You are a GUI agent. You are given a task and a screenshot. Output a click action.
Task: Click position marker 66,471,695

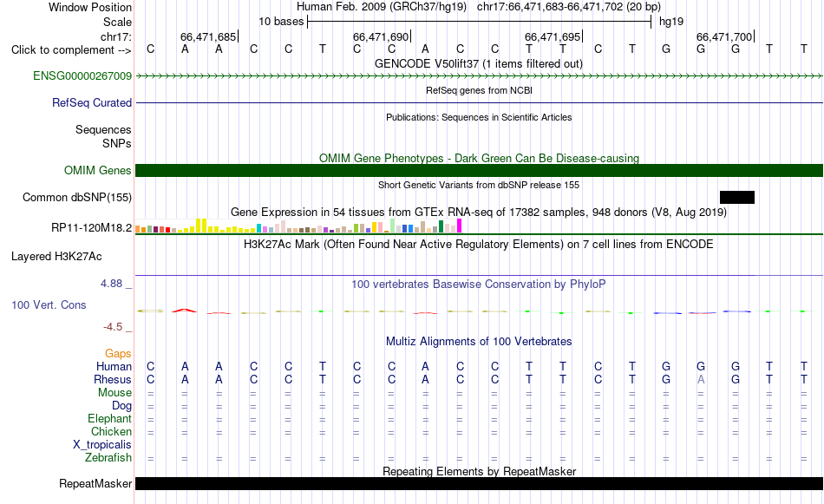pyautogui.click(x=553, y=36)
